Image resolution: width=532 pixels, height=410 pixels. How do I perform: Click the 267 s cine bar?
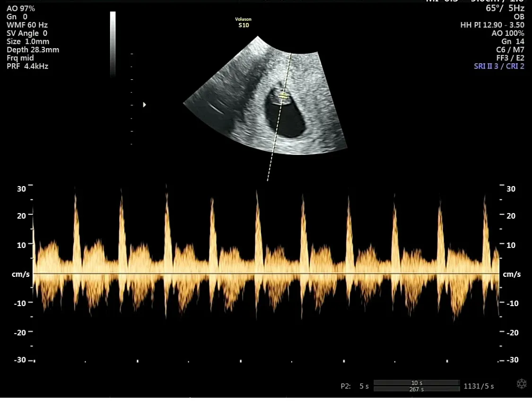(x=417, y=389)
